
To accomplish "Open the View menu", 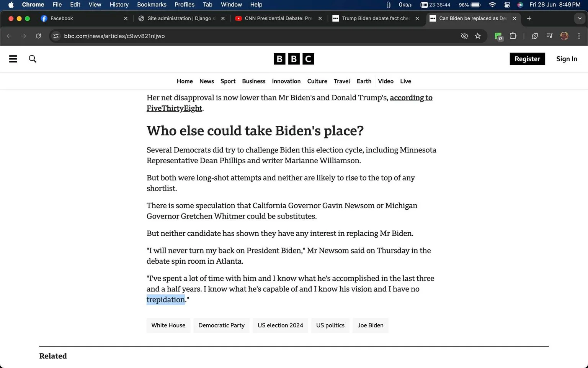I will (x=95, y=5).
